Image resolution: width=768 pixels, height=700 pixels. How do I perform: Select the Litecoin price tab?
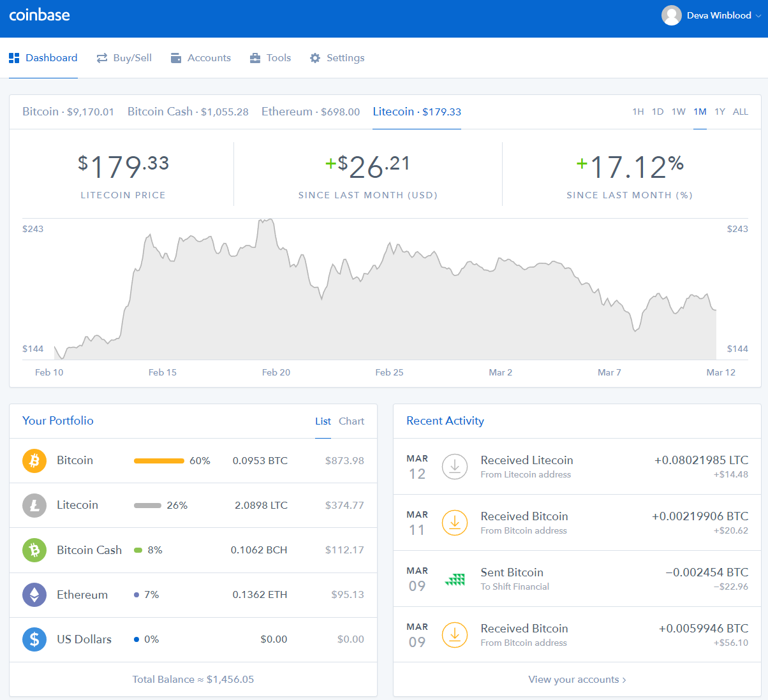tap(417, 112)
